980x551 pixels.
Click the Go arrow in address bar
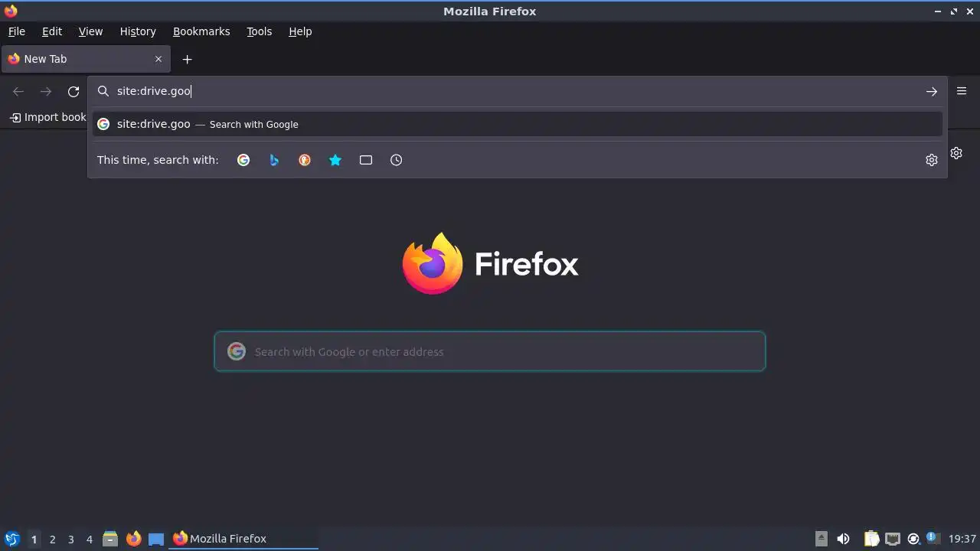932,91
